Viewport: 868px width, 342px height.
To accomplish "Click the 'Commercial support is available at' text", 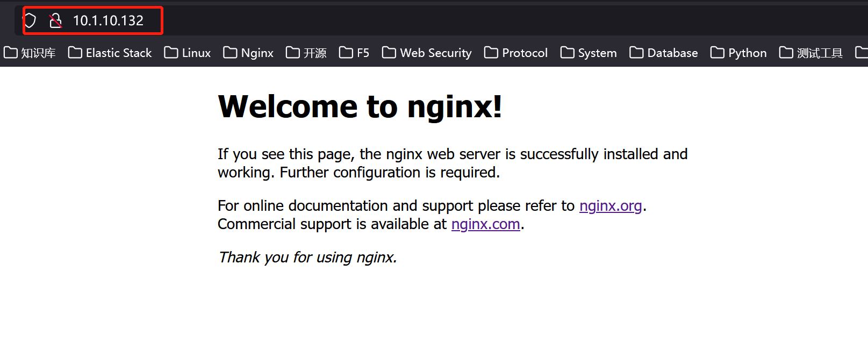I will pos(332,224).
